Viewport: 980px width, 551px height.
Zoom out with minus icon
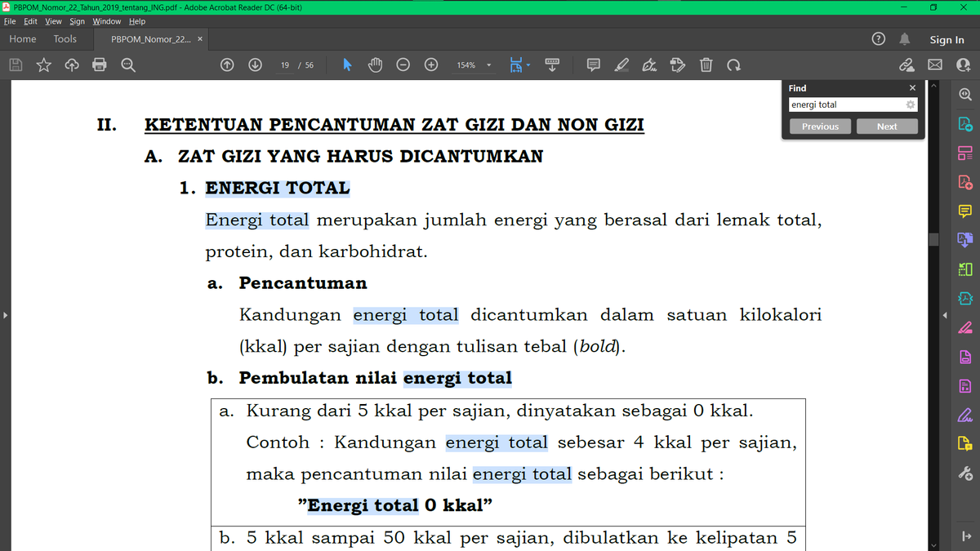point(403,64)
